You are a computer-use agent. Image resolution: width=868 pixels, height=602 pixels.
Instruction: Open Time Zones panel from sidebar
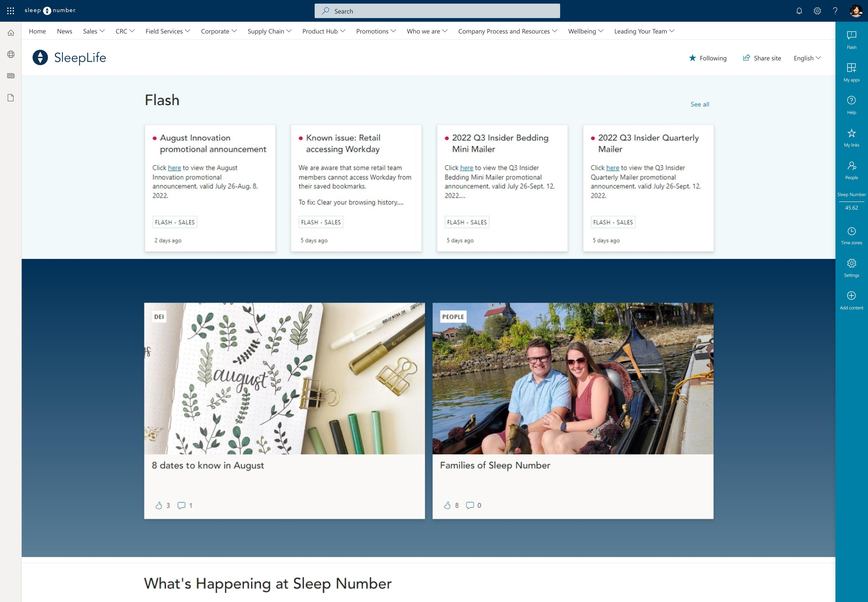coord(851,234)
